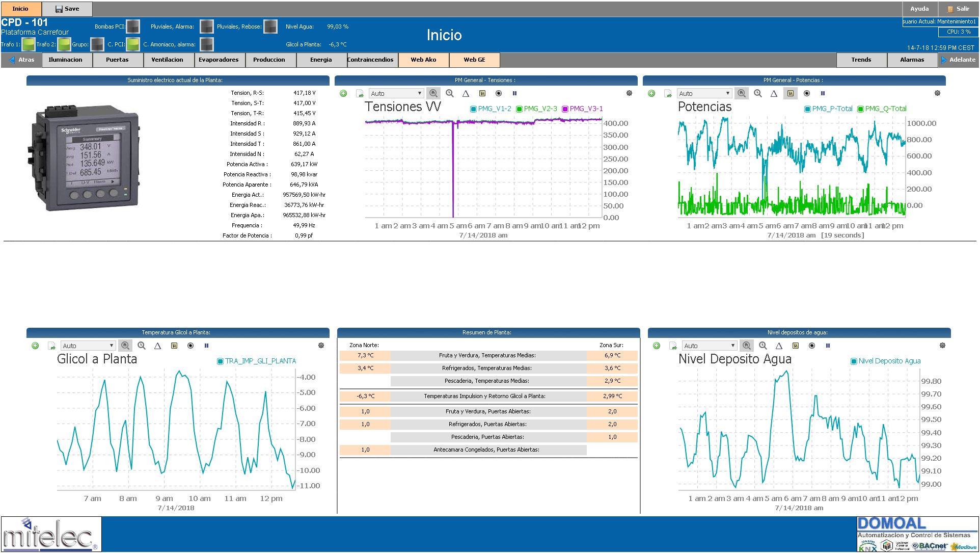Click the delta cursor icon in Tensiones
The width and height of the screenshot is (980, 553).
tap(466, 93)
